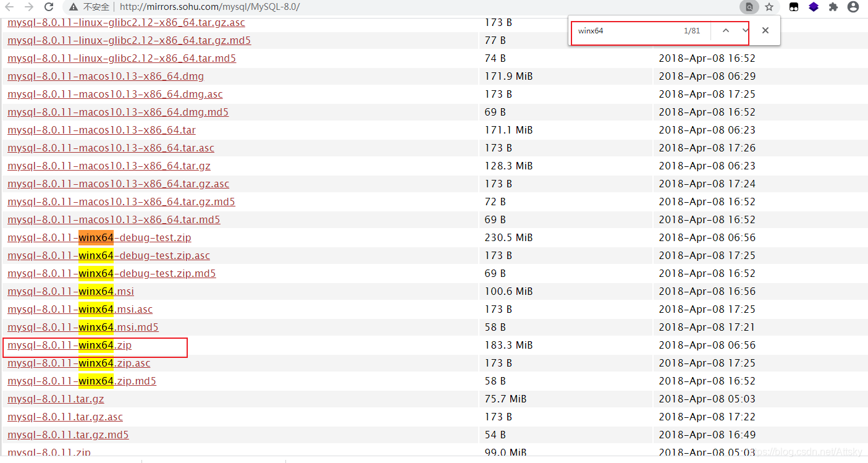Download mysql-8.0.11-winx64.msi
Viewport: 868px width, 463px height.
(71, 291)
